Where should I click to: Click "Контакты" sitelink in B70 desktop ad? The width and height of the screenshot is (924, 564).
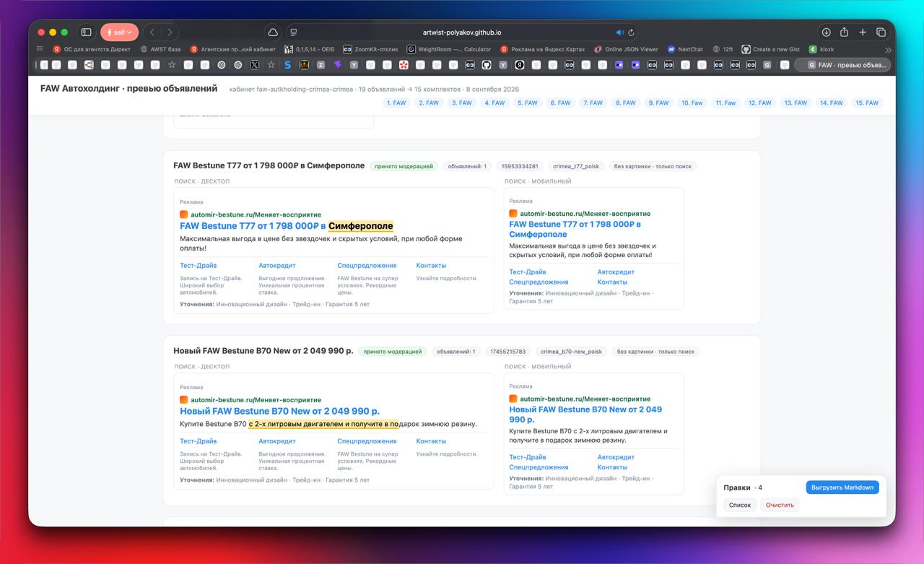point(431,441)
